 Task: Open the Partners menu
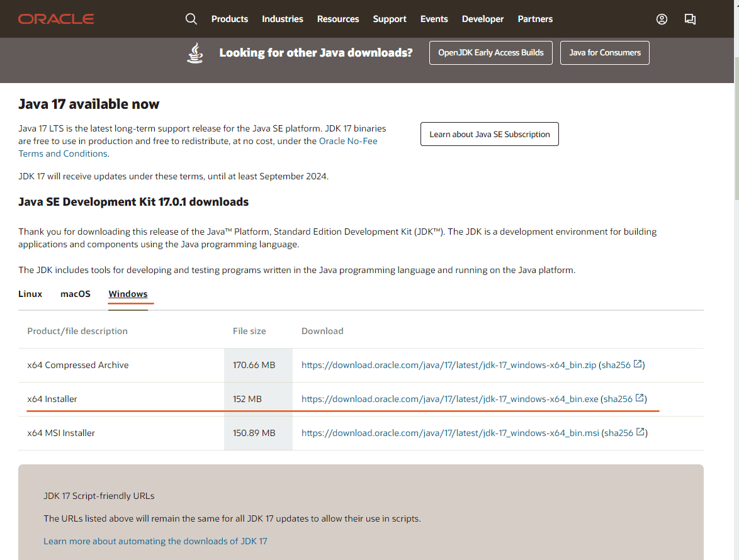point(535,19)
